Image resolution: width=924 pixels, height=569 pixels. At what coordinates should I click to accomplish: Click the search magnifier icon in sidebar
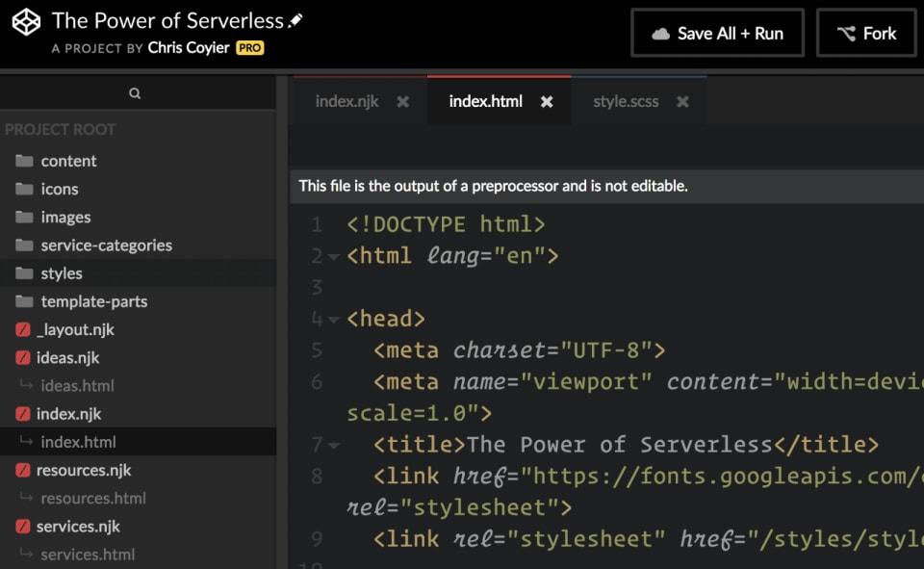pos(135,93)
